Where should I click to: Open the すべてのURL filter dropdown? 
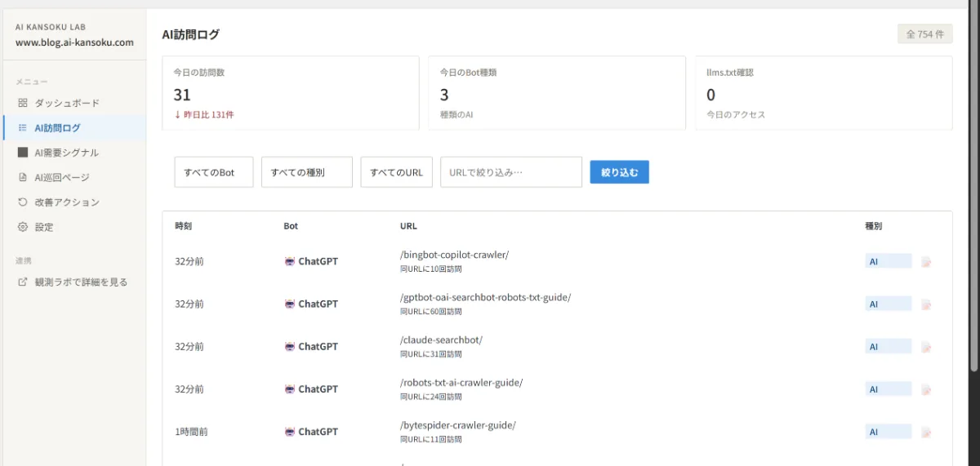tap(396, 172)
